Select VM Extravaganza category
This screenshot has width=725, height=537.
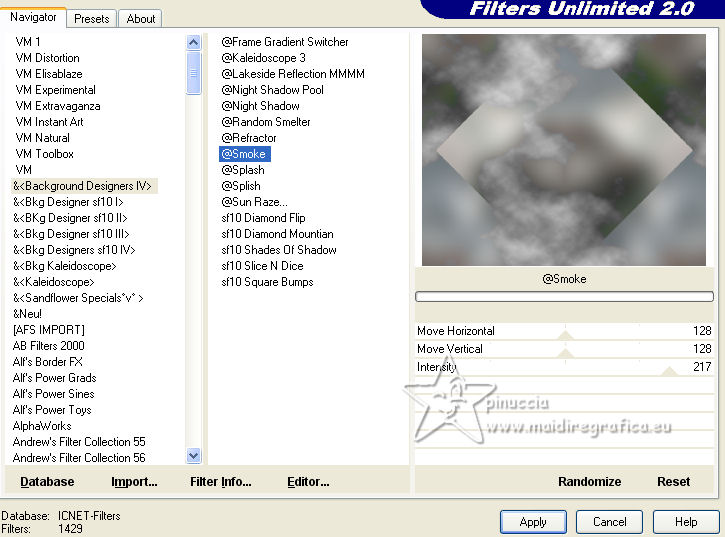pyautogui.click(x=58, y=106)
